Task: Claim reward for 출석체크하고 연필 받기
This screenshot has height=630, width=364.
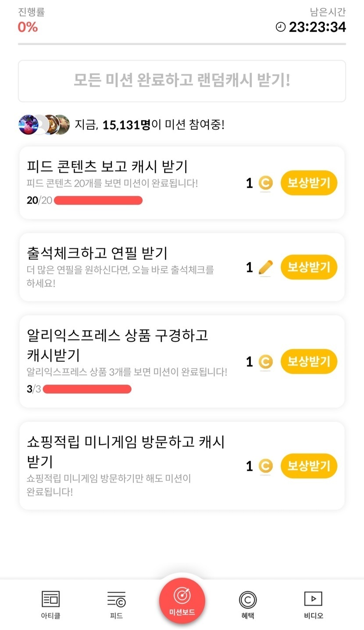Action: 309,267
